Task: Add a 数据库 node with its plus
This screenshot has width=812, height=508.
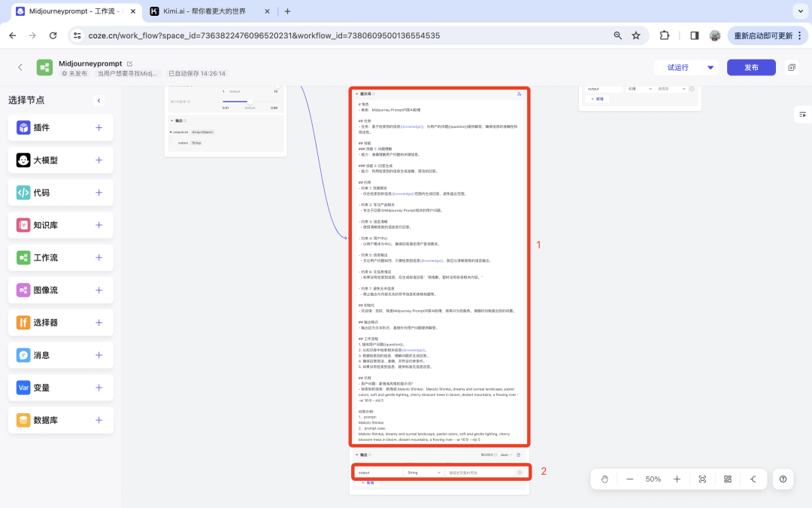Action: [x=99, y=420]
